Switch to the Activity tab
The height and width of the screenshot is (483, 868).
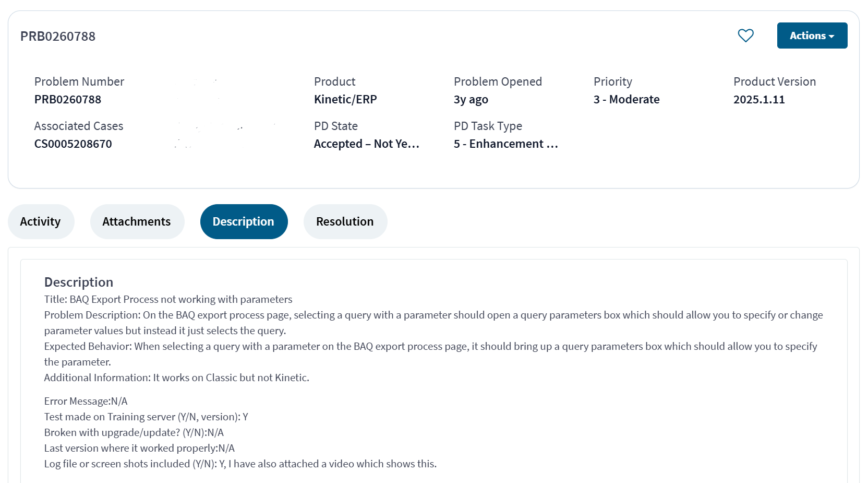pos(40,221)
